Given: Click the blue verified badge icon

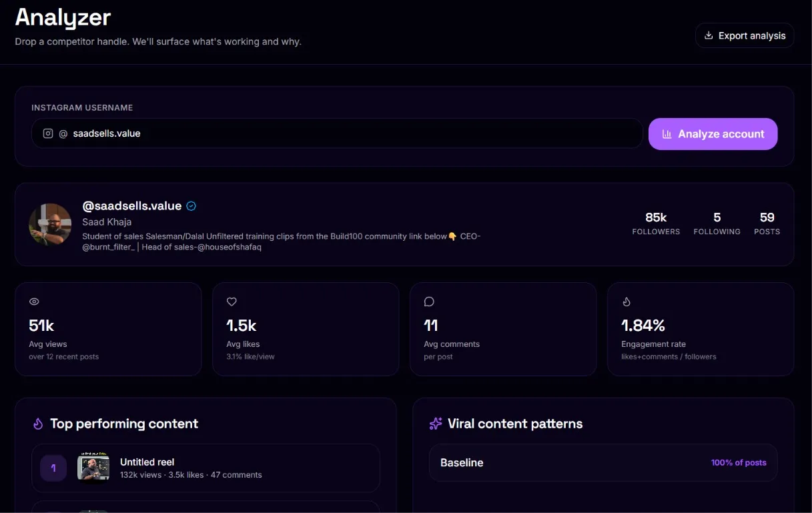Looking at the screenshot, I should tap(191, 206).
